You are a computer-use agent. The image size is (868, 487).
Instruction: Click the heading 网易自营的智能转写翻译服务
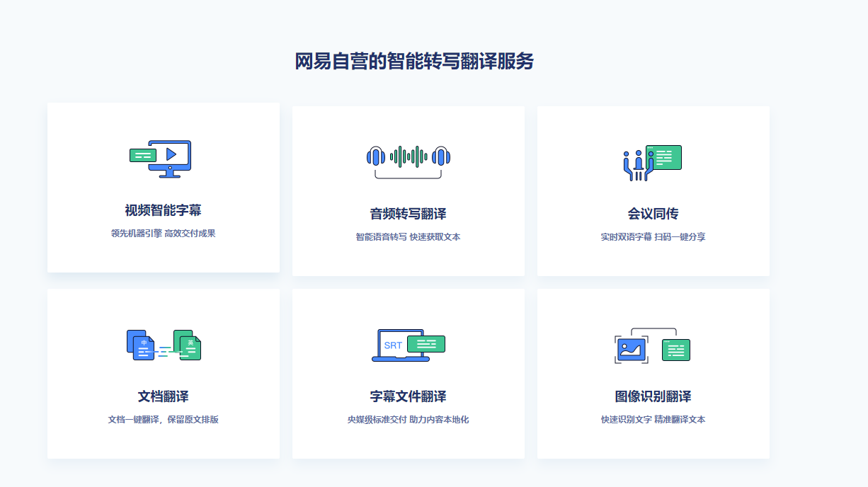click(x=414, y=62)
